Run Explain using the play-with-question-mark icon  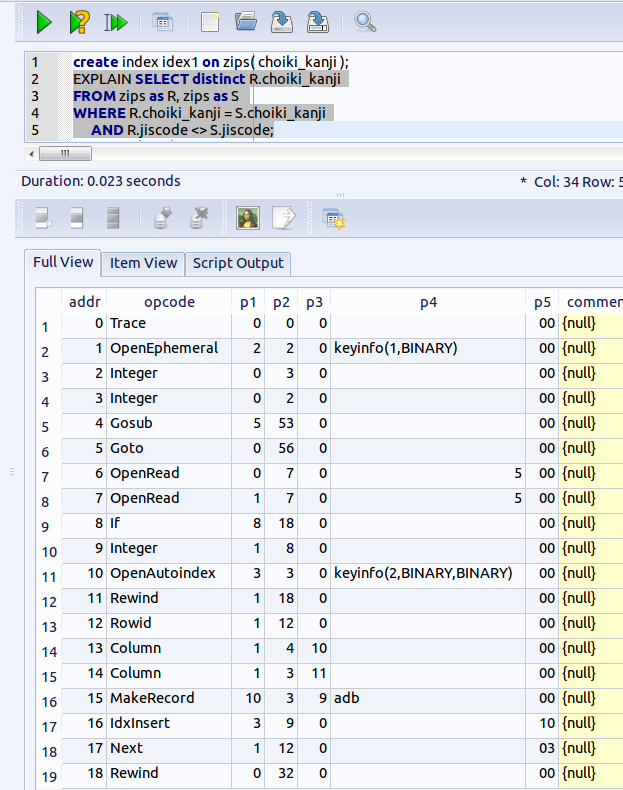[79, 23]
